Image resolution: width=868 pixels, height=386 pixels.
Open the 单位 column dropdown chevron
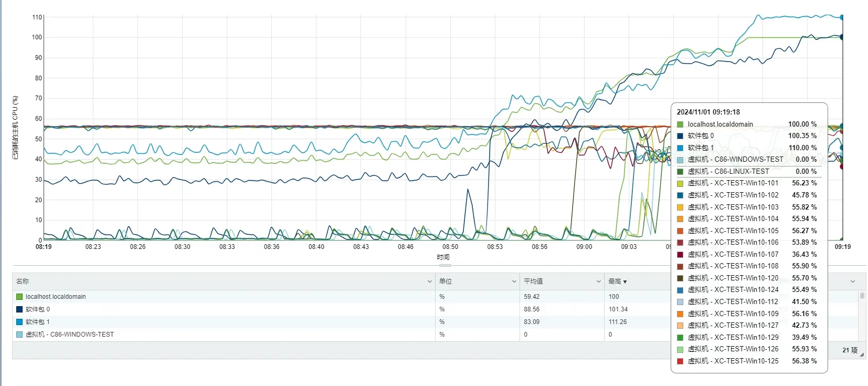pyautogui.click(x=514, y=281)
